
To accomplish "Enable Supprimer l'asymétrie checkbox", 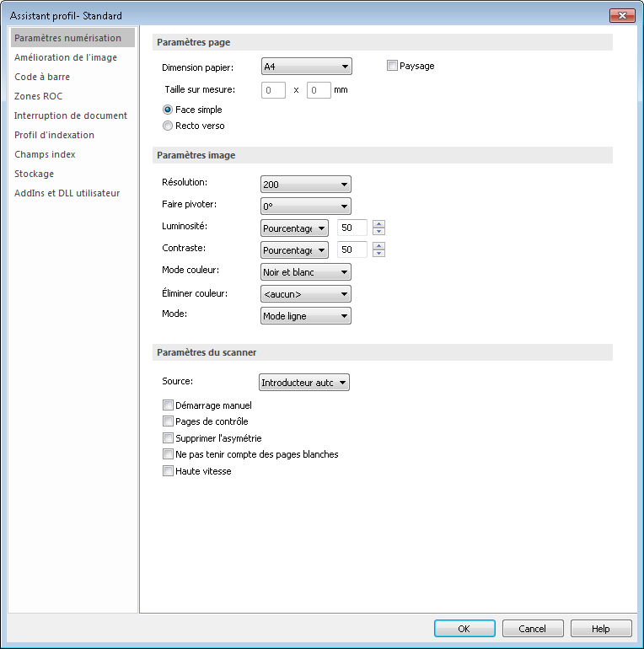I will pos(168,438).
